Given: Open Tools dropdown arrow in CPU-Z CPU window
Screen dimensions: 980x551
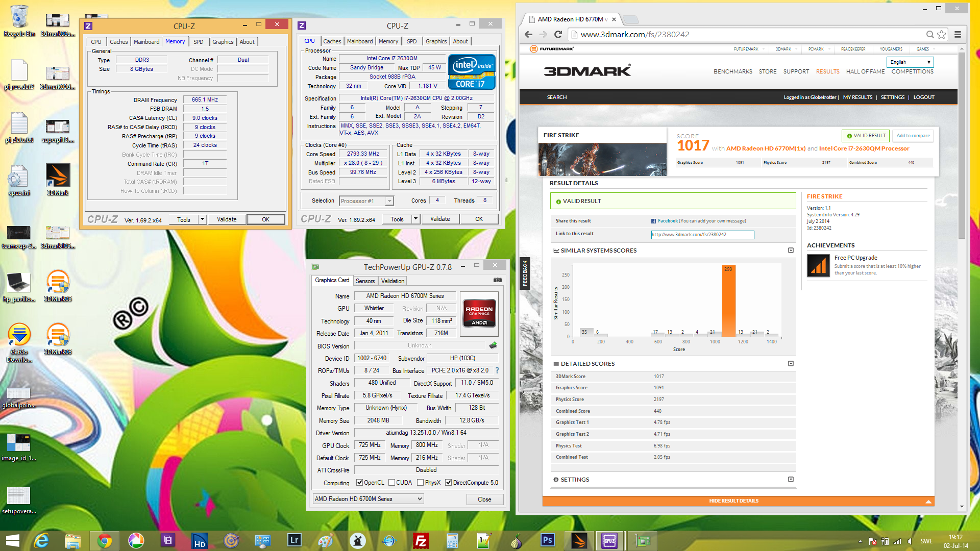Looking at the screenshot, I should pyautogui.click(x=415, y=219).
